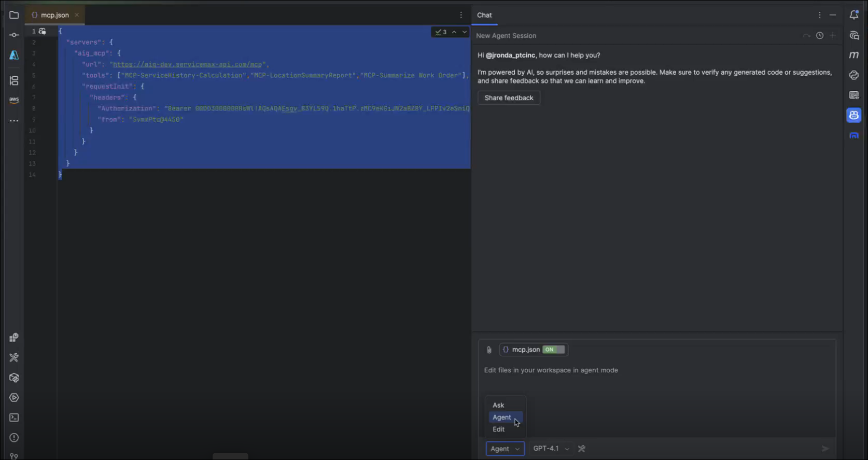
Task: Open the aig-dev.servicemax-api.com URL link
Action: (x=187, y=64)
